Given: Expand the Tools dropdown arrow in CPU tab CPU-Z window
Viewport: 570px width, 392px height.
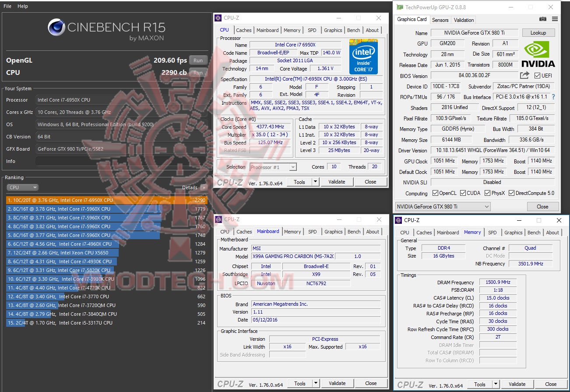Looking at the screenshot, I should tap(315, 182).
